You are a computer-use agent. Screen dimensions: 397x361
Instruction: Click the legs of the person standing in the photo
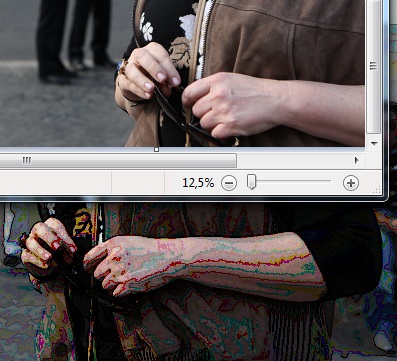[75, 37]
